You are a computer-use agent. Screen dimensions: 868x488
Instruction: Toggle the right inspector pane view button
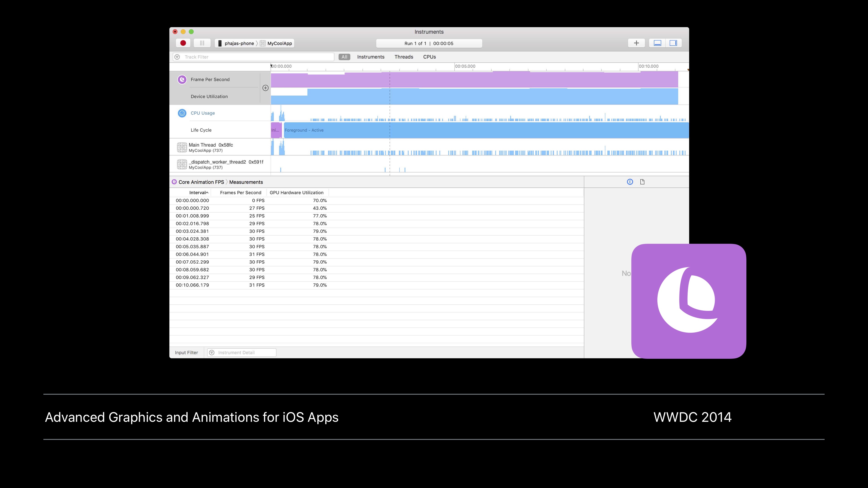673,43
